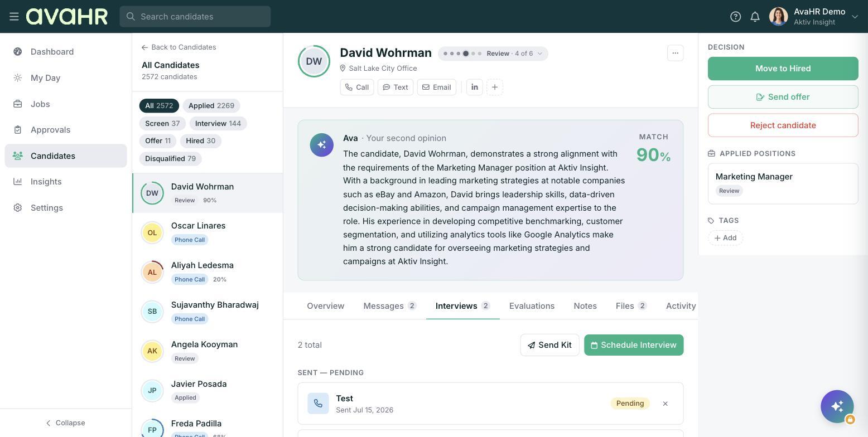This screenshot has height=437, width=868.
Task: Open My Day in the sidebar
Action: (66, 78)
